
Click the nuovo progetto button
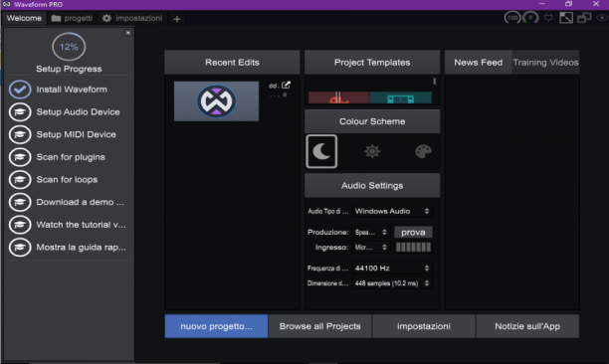[216, 326]
